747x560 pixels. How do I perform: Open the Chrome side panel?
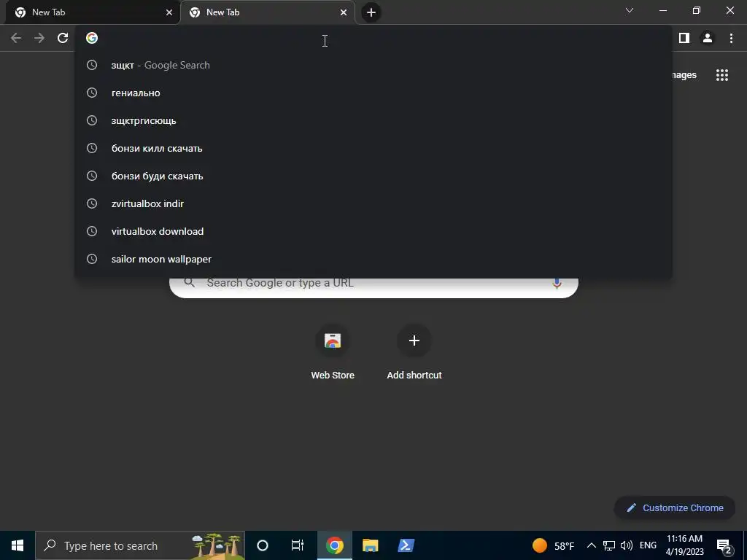tap(684, 38)
